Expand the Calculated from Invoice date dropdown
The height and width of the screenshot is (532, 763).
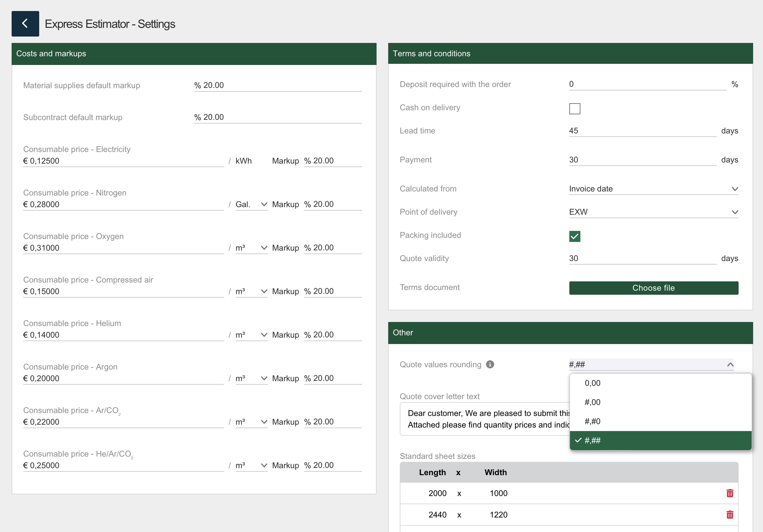[653, 189]
